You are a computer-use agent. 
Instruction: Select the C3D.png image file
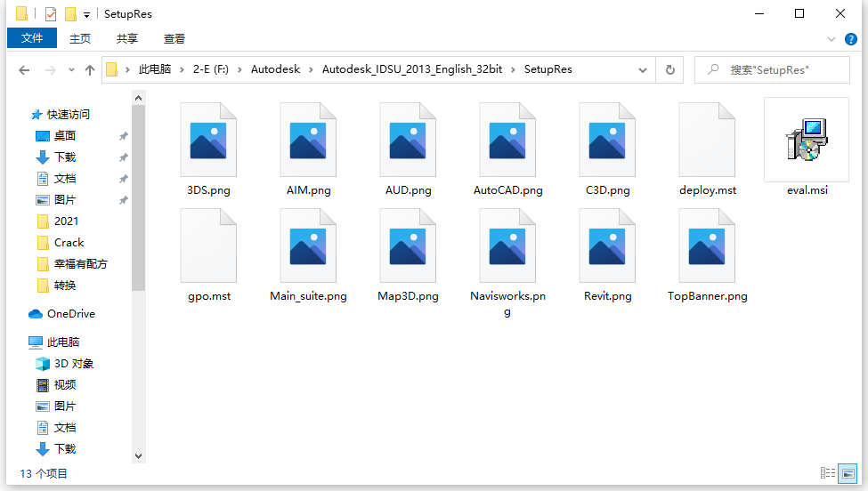coord(607,140)
